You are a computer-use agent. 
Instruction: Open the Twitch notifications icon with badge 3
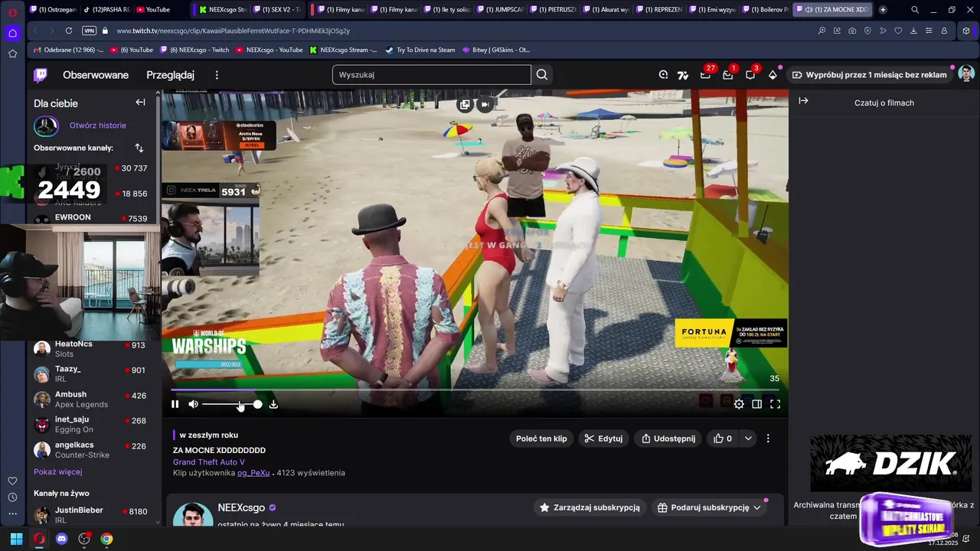750,75
